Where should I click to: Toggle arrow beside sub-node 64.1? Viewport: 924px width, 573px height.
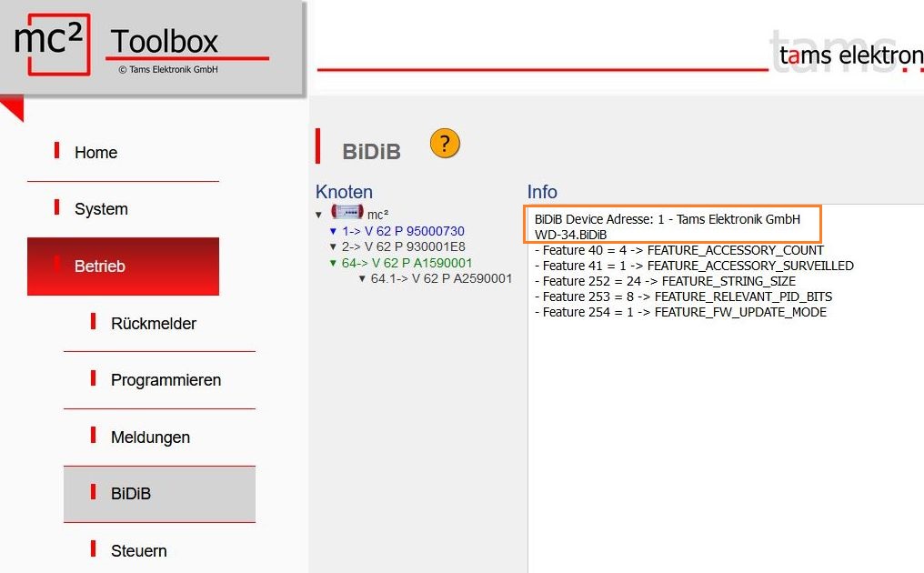pos(361,278)
